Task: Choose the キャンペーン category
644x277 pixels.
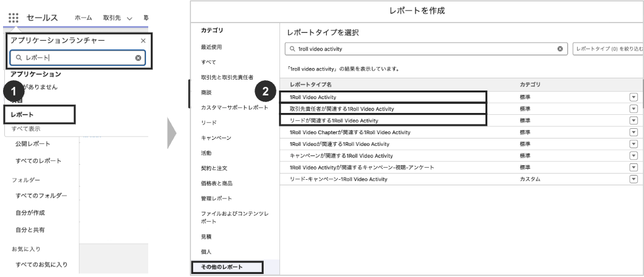Action: (x=216, y=138)
